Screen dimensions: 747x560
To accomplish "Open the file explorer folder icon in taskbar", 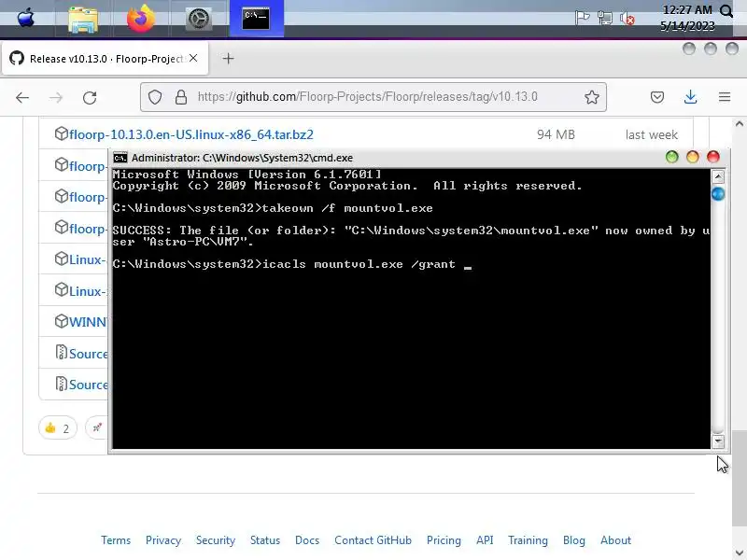I will coord(83,20).
